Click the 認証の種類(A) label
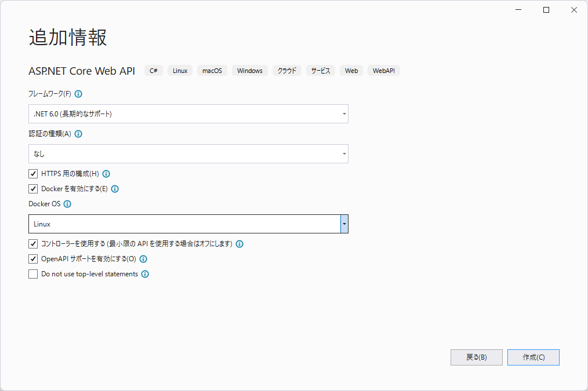The width and height of the screenshot is (588, 391). (x=50, y=134)
